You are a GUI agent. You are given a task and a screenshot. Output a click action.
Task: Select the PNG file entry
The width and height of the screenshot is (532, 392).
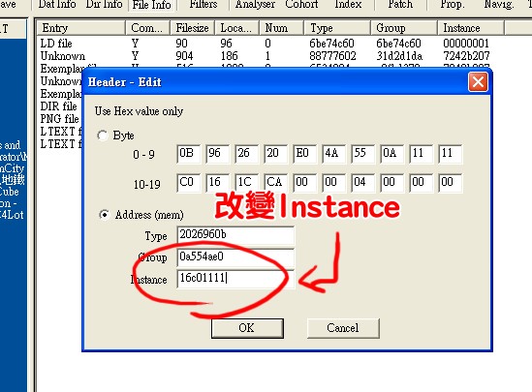coord(60,119)
